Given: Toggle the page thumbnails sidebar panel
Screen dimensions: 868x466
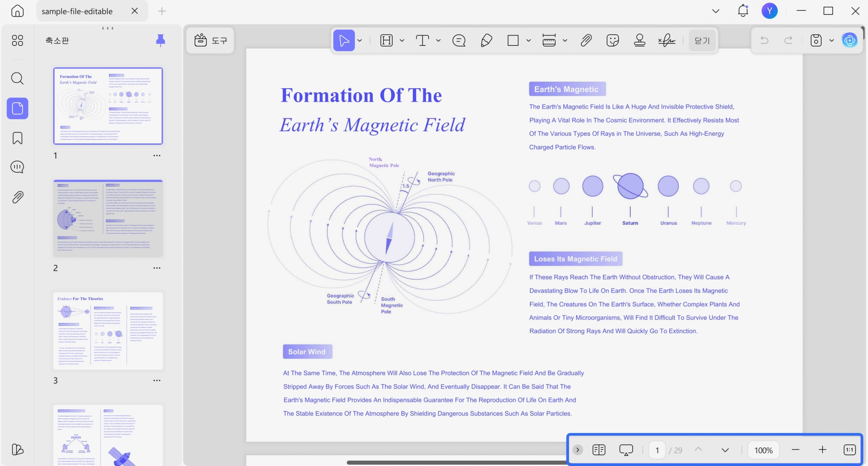Looking at the screenshot, I should pos(17,109).
